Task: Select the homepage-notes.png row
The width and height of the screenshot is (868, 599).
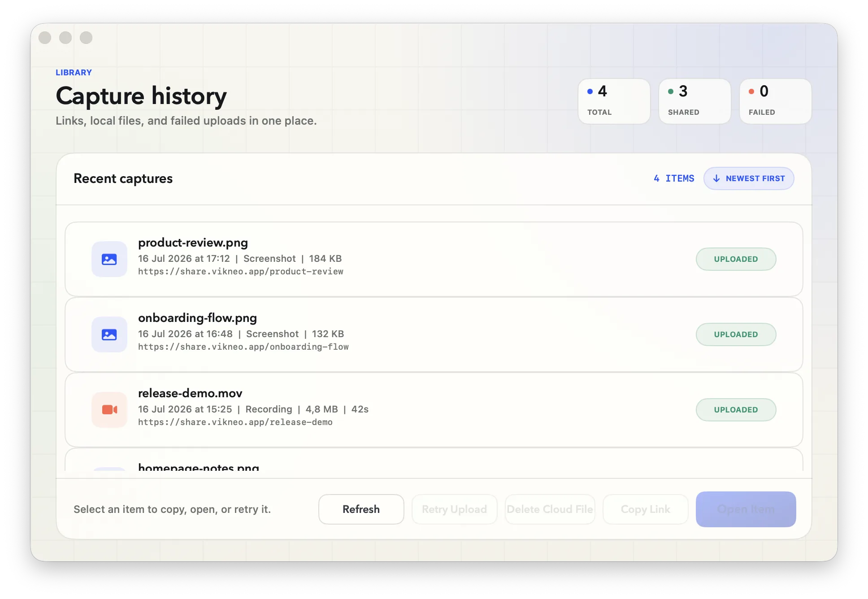Action: 434,460
